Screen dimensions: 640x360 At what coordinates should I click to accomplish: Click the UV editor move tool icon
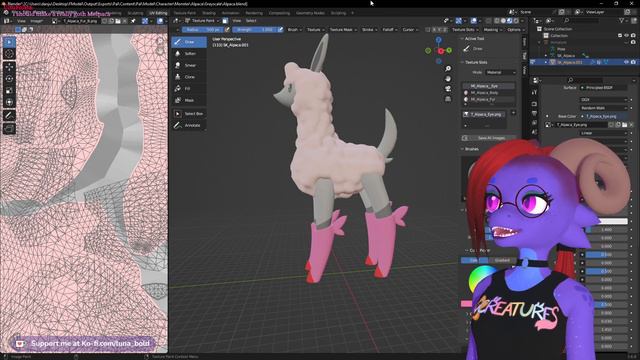(9, 67)
